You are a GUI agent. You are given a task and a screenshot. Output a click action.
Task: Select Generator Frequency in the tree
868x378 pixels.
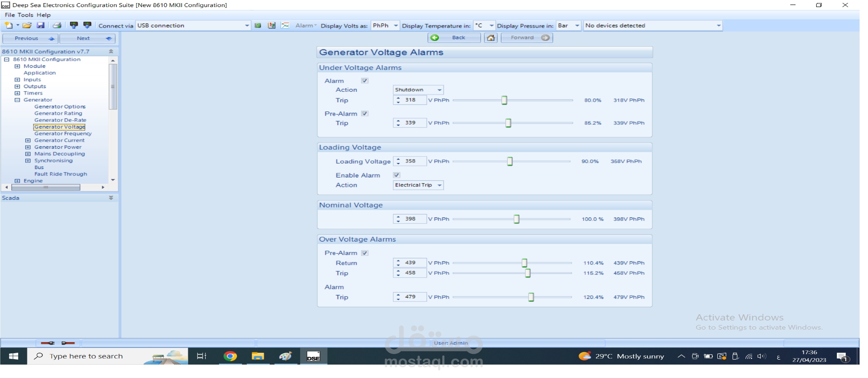(x=63, y=134)
